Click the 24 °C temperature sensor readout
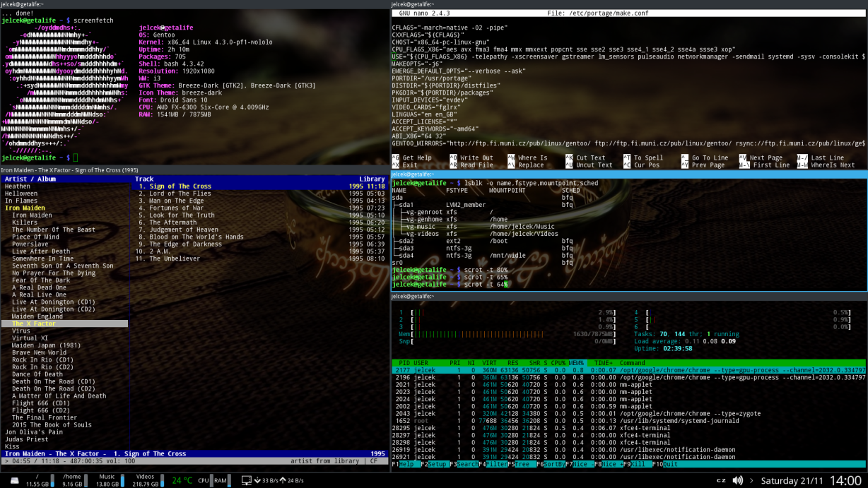The image size is (868, 488). pyautogui.click(x=182, y=481)
